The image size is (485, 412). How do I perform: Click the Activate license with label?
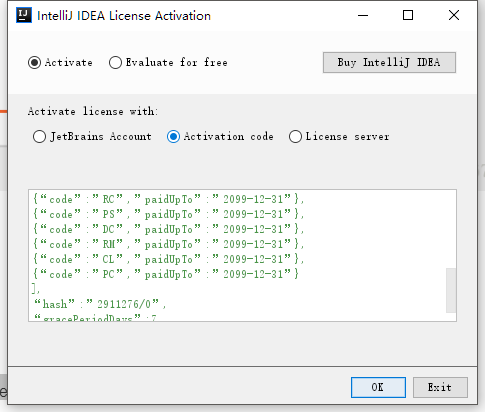(93, 111)
